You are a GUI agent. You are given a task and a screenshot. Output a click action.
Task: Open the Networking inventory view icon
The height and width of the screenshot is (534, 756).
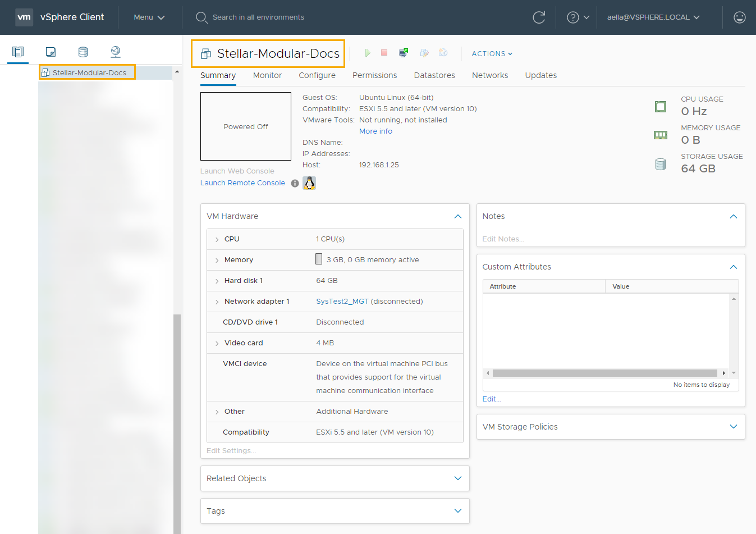[116, 52]
